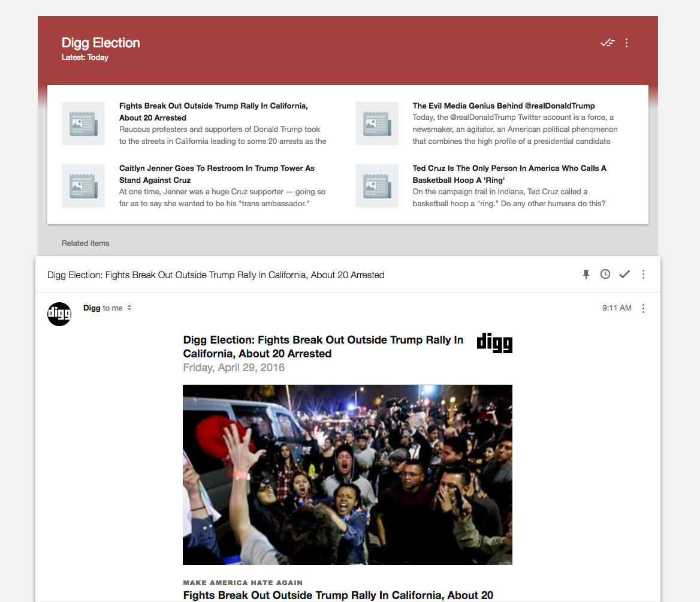
Task: Open 'Fights Break Out Outside Trump Rally' article
Action: [x=213, y=112]
